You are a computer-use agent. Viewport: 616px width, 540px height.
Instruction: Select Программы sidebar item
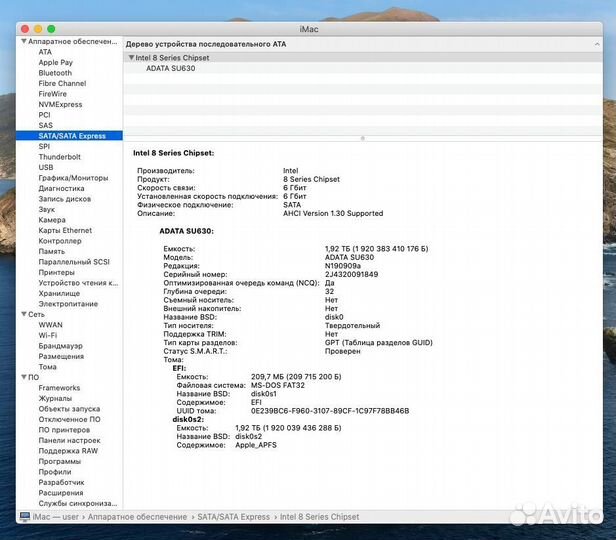point(59,461)
